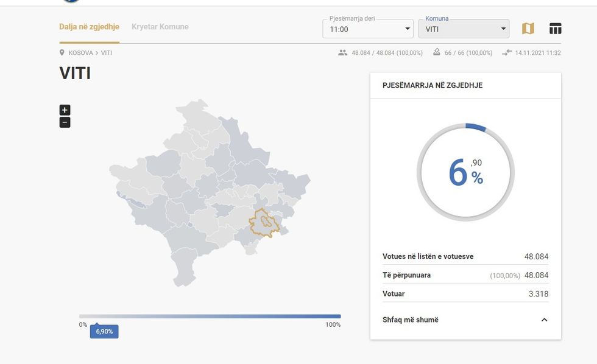Click the 6,90% marker on turnout scale
The image size is (597, 364).
click(x=104, y=332)
